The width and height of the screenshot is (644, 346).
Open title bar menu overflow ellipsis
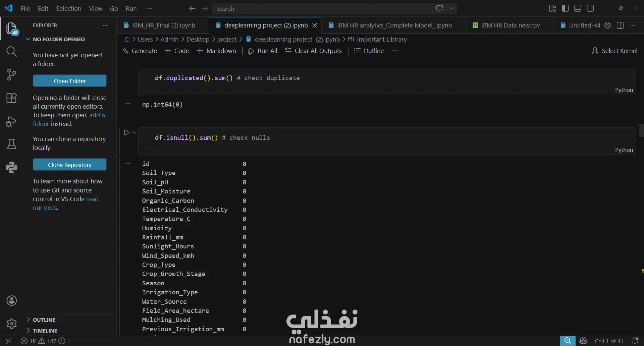150,8
